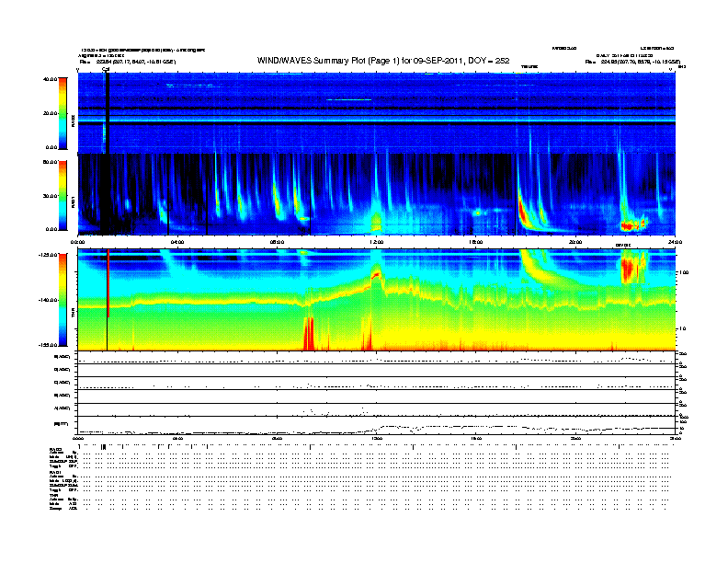The image size is (728, 563).
Task: Select the 40.00 label on RAD2 color scale
Action: (50, 79)
